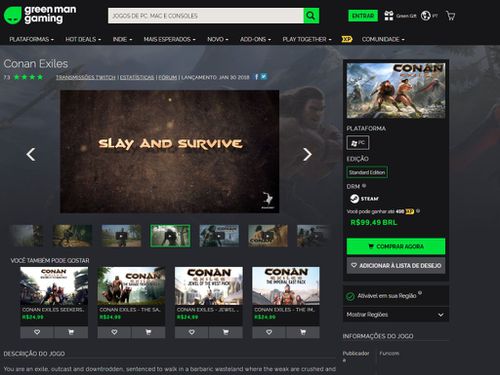
Task: Add Imperial East Pack to cart
Action: click(x=303, y=332)
